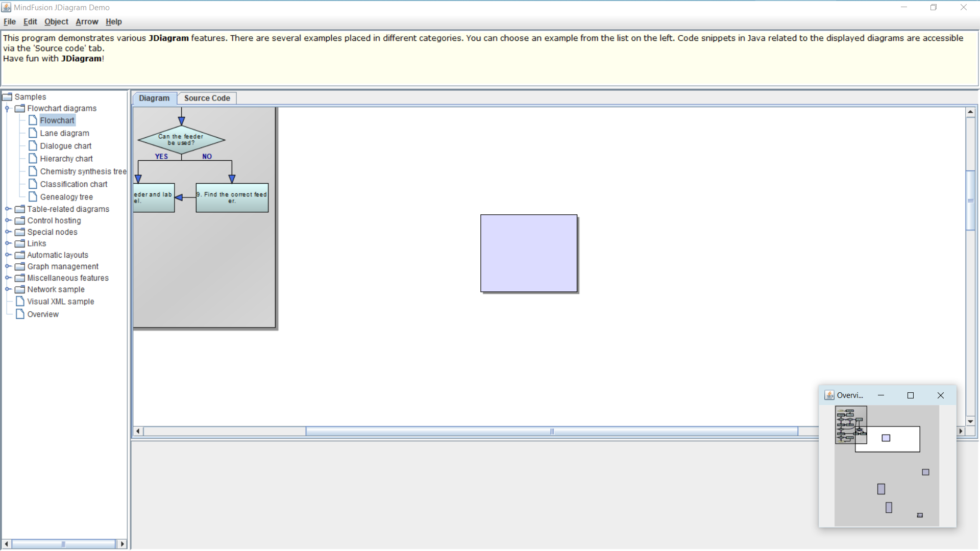Switch to the Source Code tab

pyautogui.click(x=207, y=98)
